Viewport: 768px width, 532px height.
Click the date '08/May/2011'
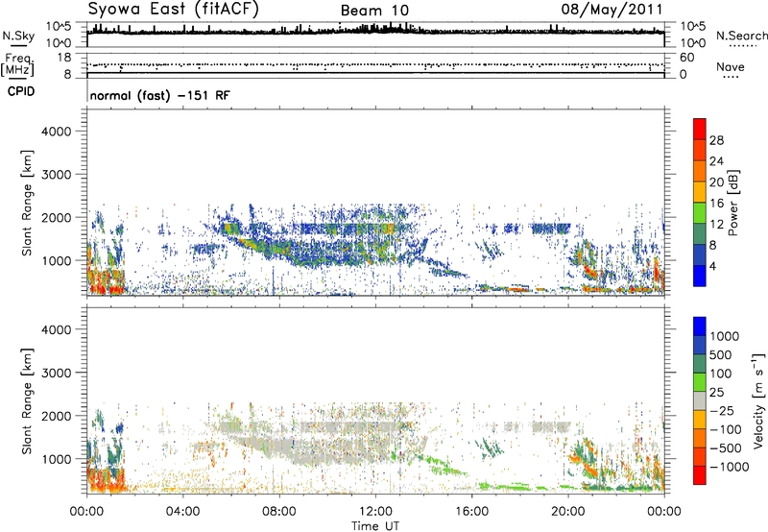click(x=612, y=9)
